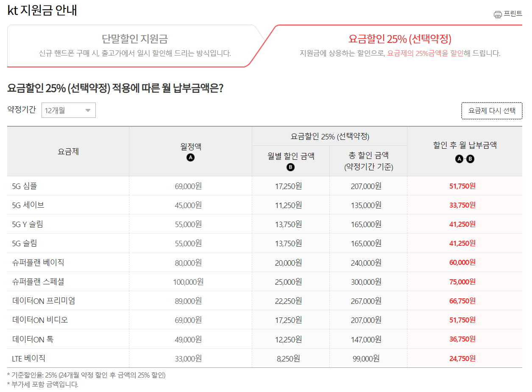Select the 요금할인 25% (선택약정) tab

point(400,46)
